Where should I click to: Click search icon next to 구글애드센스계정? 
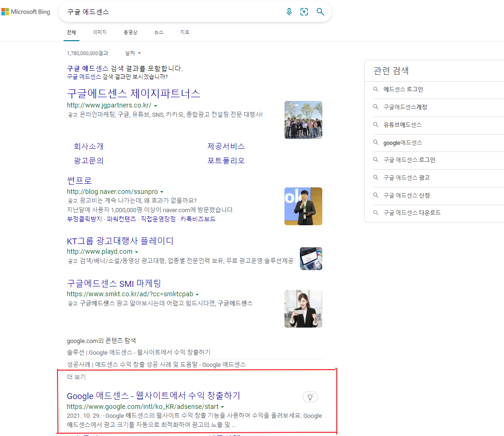pyautogui.click(x=376, y=107)
